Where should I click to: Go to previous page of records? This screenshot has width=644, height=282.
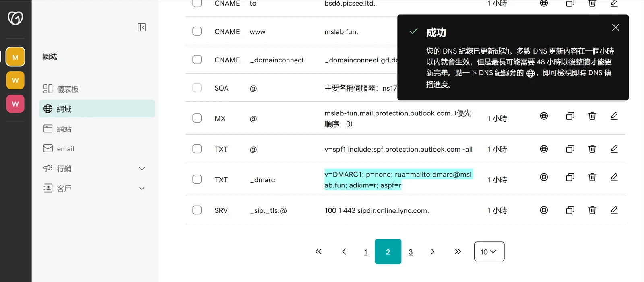tap(344, 251)
